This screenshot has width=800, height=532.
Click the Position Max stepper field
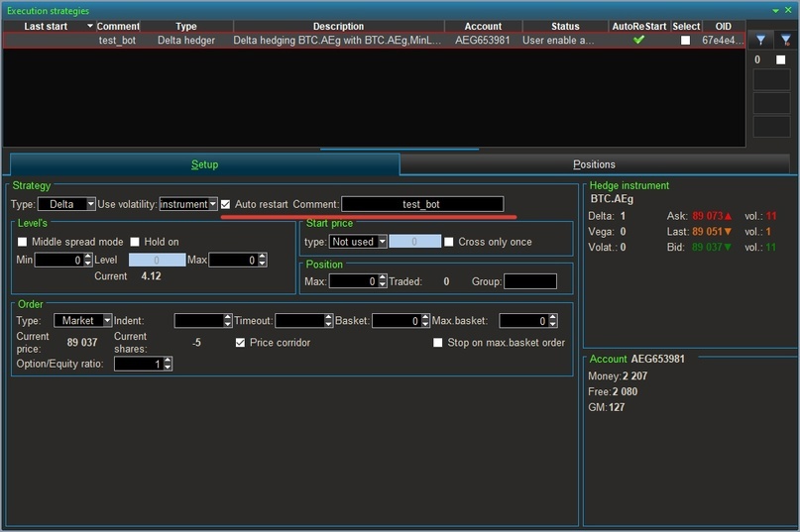click(x=358, y=281)
